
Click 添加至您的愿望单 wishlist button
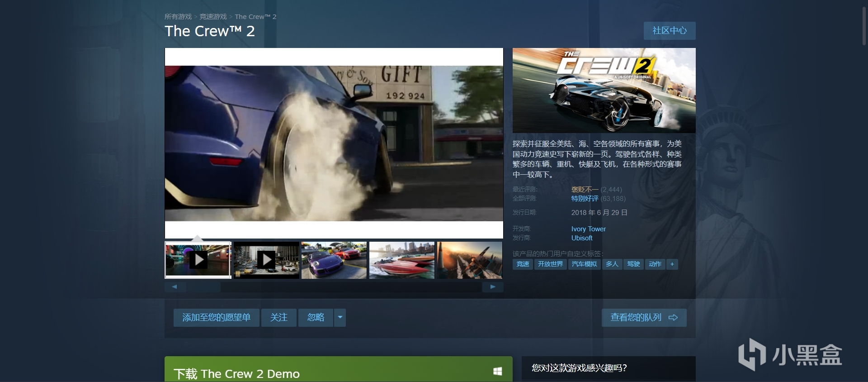click(217, 318)
